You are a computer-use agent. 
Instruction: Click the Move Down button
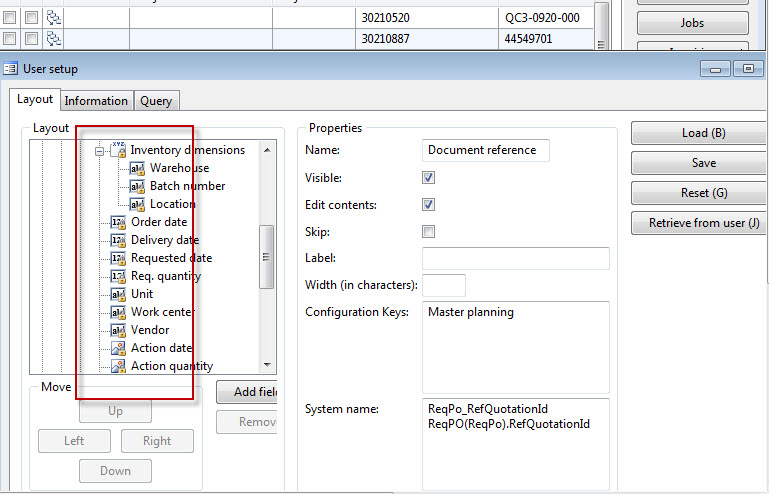pos(115,471)
